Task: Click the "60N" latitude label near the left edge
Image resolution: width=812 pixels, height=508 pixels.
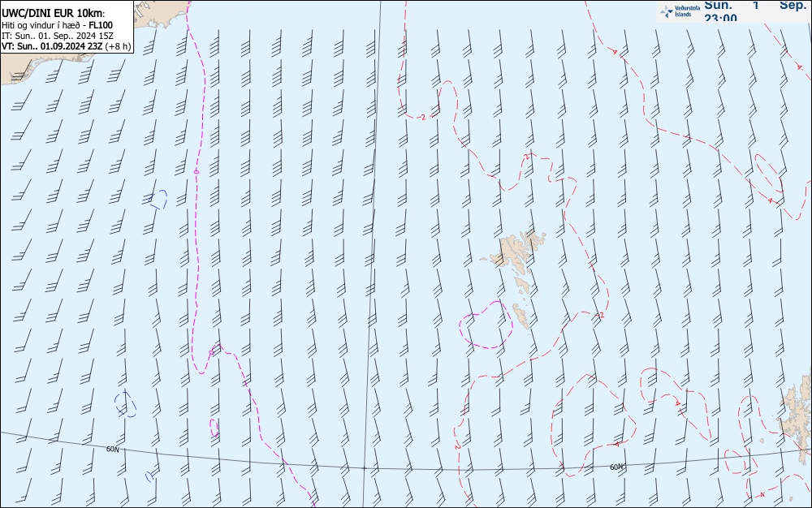Action: click(112, 449)
